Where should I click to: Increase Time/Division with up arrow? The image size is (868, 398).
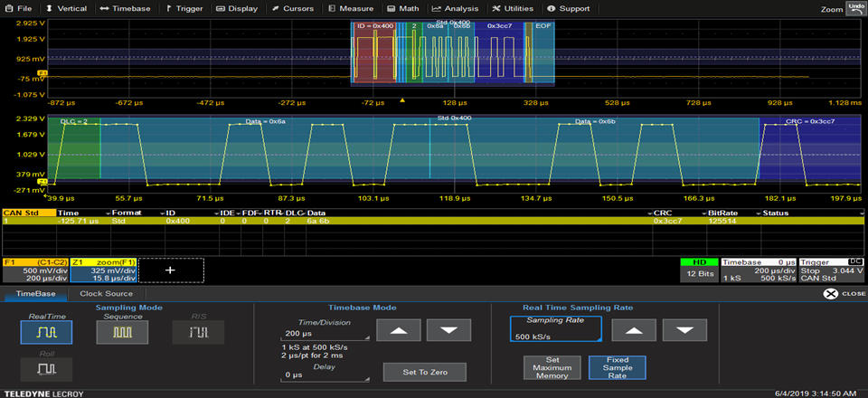[399, 331]
